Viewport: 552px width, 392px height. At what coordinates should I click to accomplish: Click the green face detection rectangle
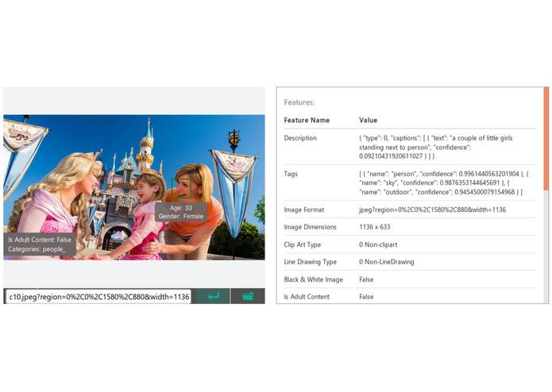click(x=181, y=187)
